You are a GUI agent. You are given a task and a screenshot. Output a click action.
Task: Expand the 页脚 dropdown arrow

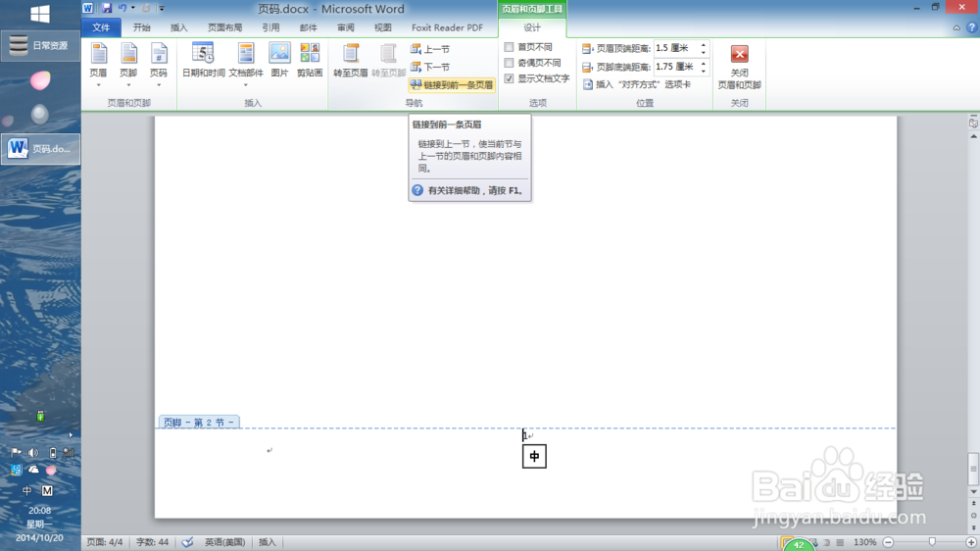point(128,85)
